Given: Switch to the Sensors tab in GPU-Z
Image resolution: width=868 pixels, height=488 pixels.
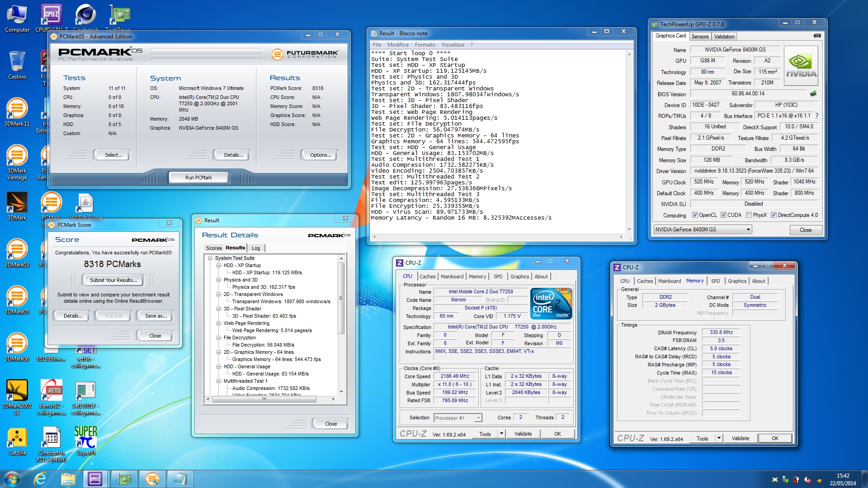Looking at the screenshot, I should [x=700, y=37].
